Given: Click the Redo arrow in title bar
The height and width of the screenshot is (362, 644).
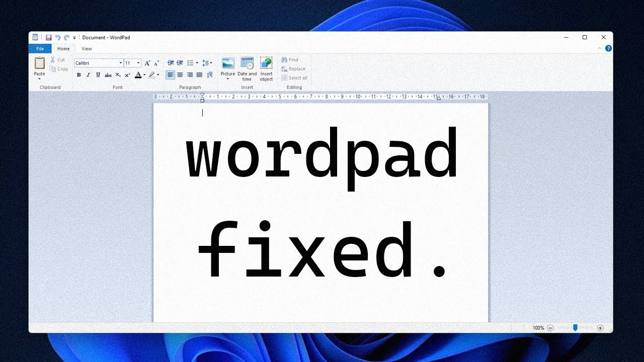Looking at the screenshot, I should [66, 38].
